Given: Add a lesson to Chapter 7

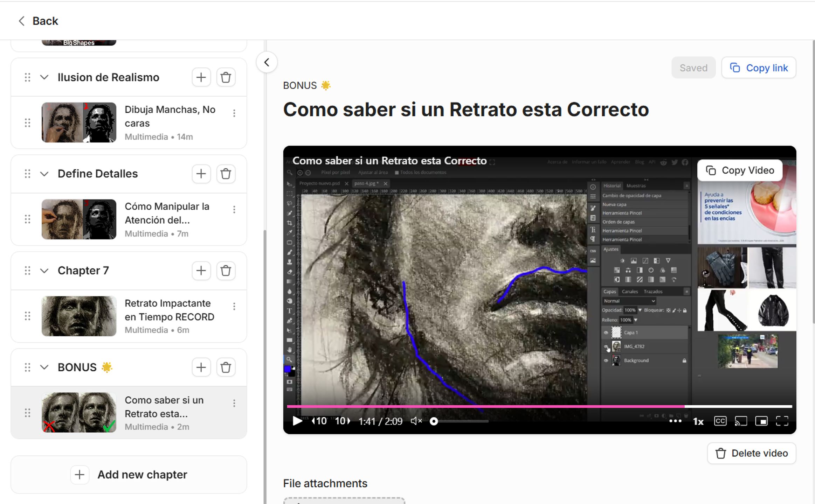Looking at the screenshot, I should pyautogui.click(x=201, y=271).
